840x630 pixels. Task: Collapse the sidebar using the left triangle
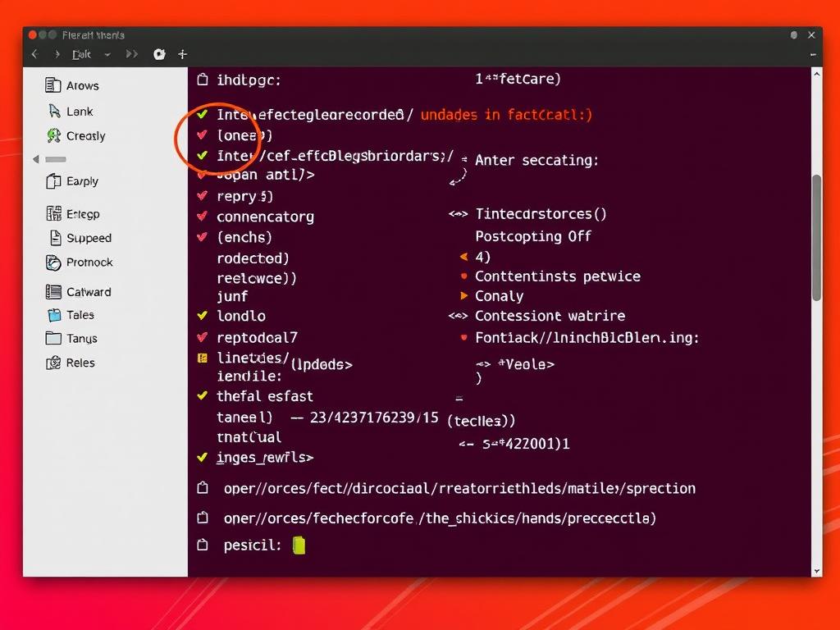click(35, 159)
